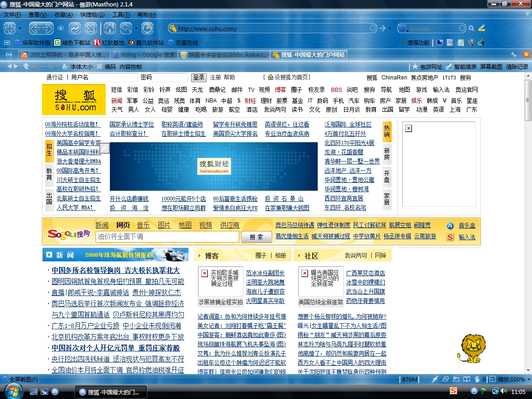Screen dimensions: 532x399
Task: Open 字体大小 font size control
Action: click(78, 67)
